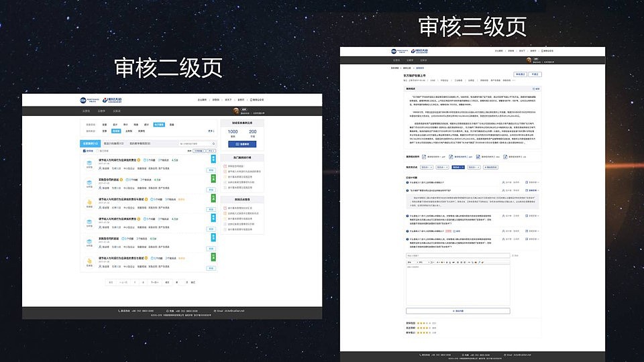The image size is (644, 362).
Task: Click 审核通过 button on 审核三级页
Action: pos(521,74)
